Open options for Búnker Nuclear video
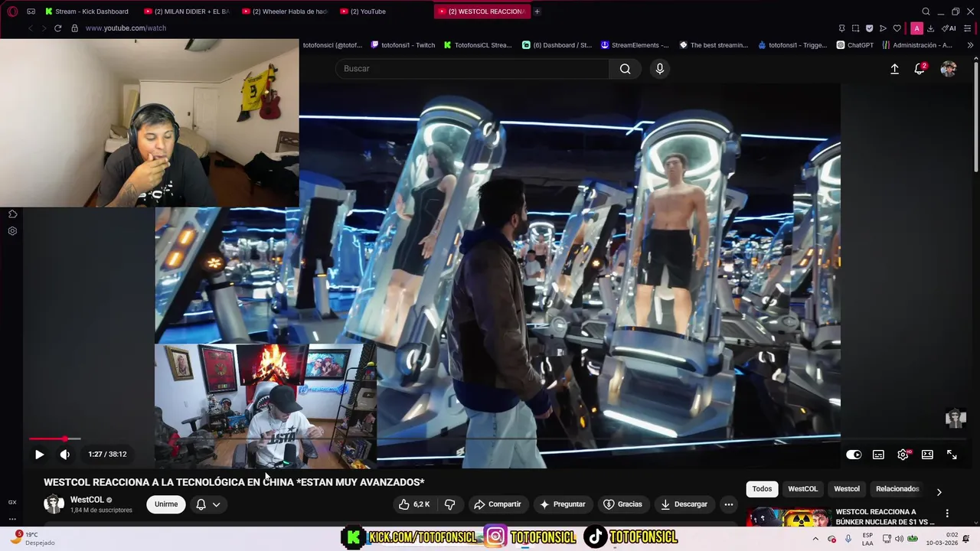 click(947, 514)
